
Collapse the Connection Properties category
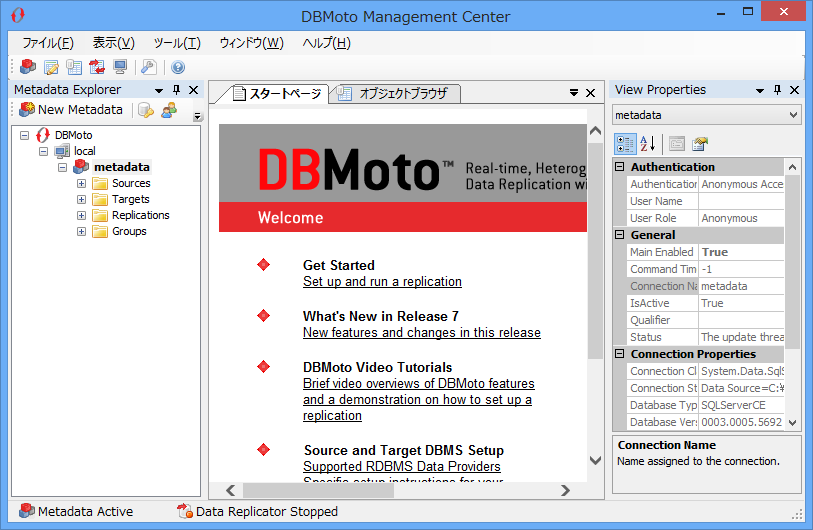[619, 354]
